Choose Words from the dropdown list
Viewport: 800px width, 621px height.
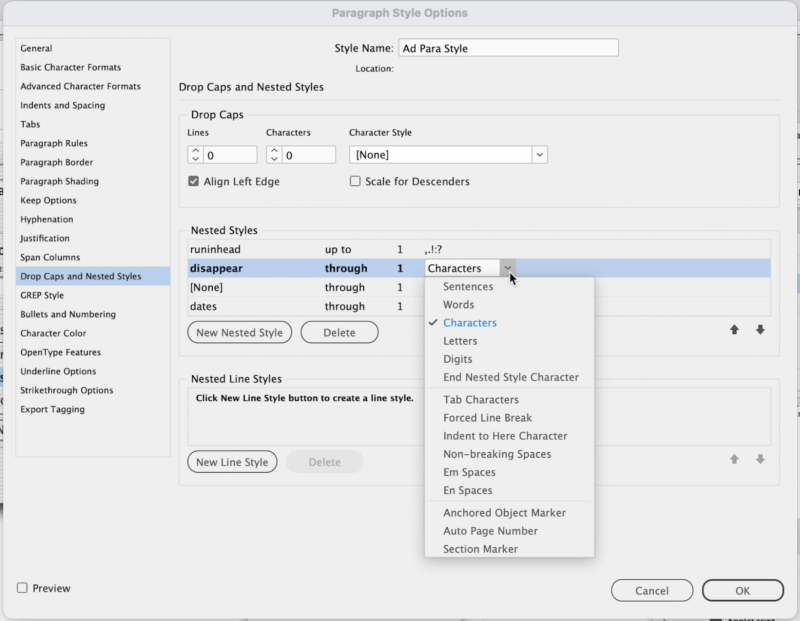458,305
